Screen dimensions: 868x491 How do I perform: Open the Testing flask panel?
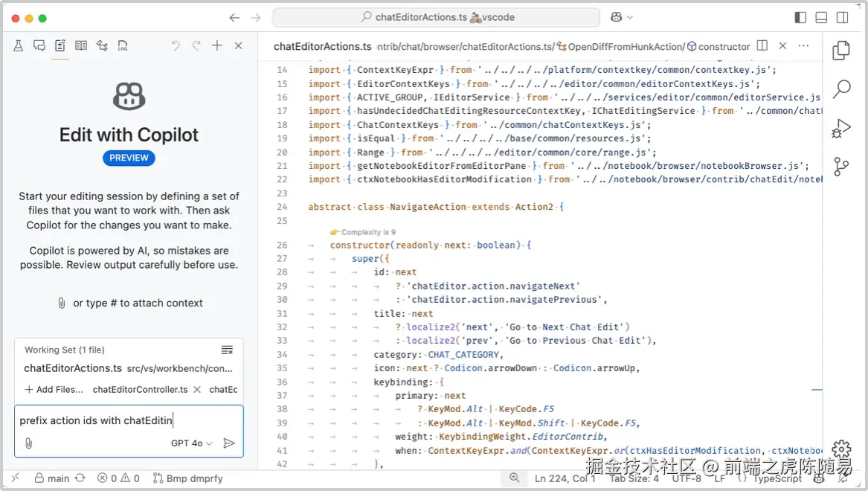click(x=19, y=46)
